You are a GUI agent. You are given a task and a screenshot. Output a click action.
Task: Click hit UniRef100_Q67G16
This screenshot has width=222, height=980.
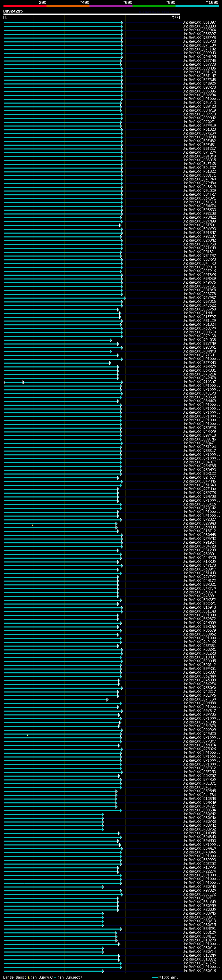pos(199,302)
